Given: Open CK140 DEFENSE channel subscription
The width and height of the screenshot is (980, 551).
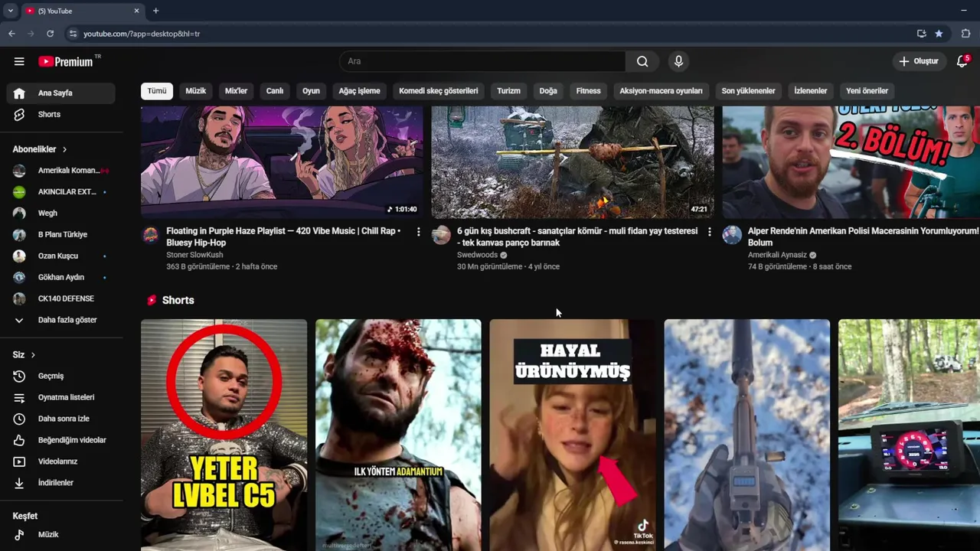Looking at the screenshot, I should click(x=61, y=298).
